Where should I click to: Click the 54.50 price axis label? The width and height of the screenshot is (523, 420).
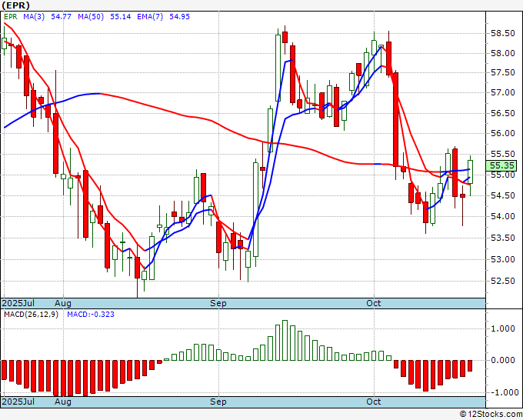(503, 195)
